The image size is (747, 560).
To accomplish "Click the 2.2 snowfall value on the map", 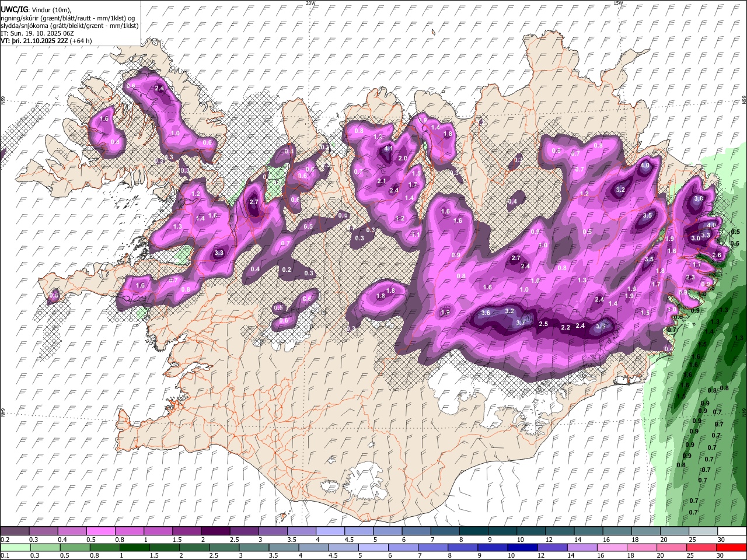I will (x=565, y=328).
